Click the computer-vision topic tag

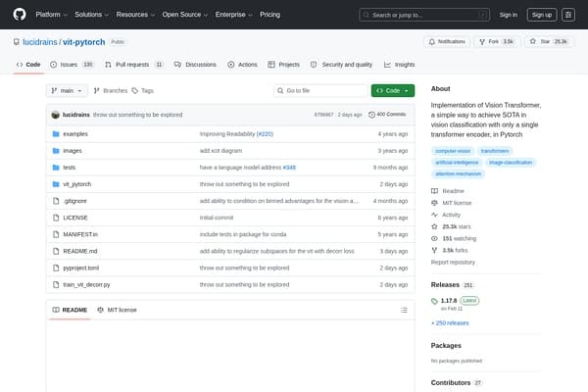pos(453,151)
